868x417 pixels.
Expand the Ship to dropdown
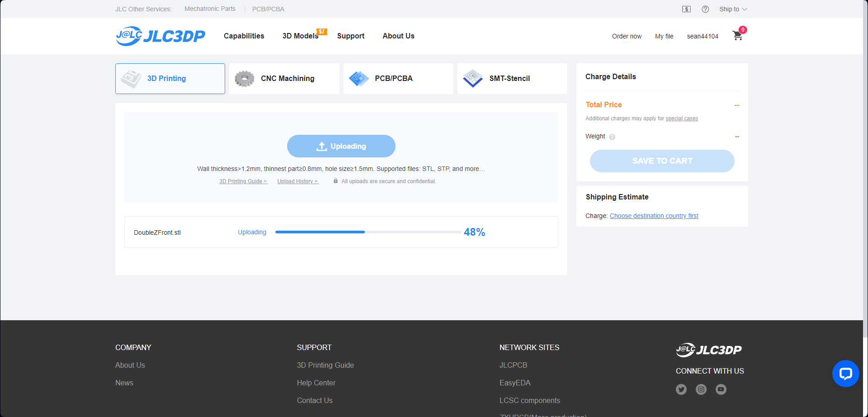733,9
